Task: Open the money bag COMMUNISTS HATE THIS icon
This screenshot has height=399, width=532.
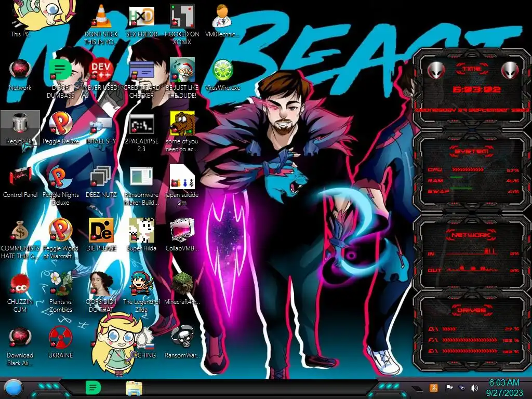Action: click(20, 231)
